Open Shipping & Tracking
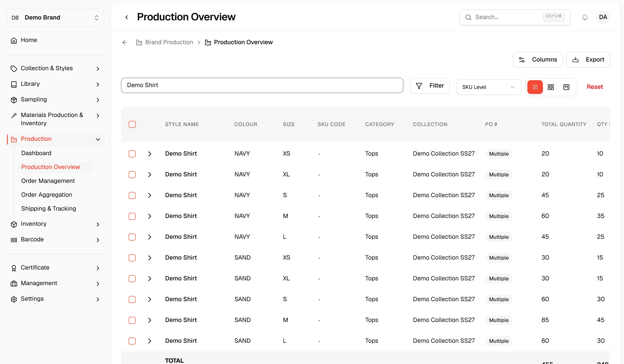Viewport: 624px width, 364px height. coord(49,208)
